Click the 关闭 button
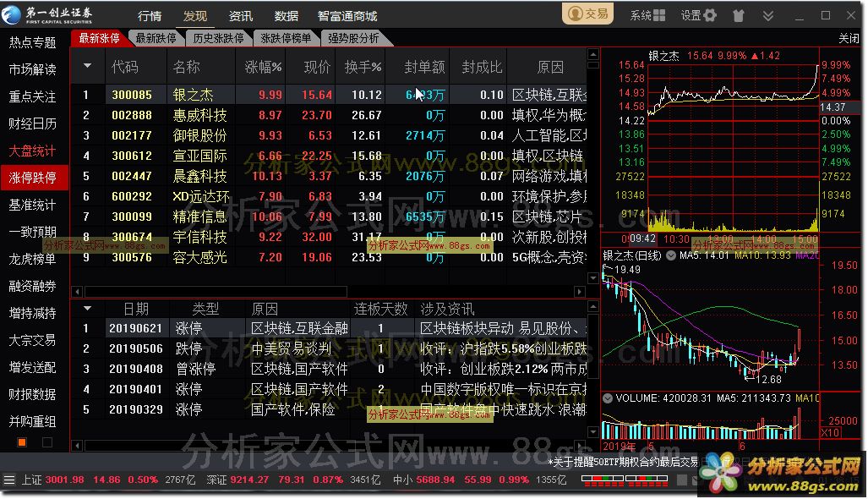The width and height of the screenshot is (868, 499). tap(849, 38)
